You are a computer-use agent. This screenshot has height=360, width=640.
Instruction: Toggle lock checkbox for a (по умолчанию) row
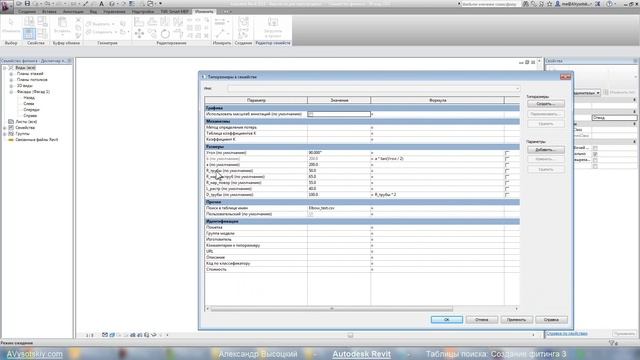[x=507, y=165]
